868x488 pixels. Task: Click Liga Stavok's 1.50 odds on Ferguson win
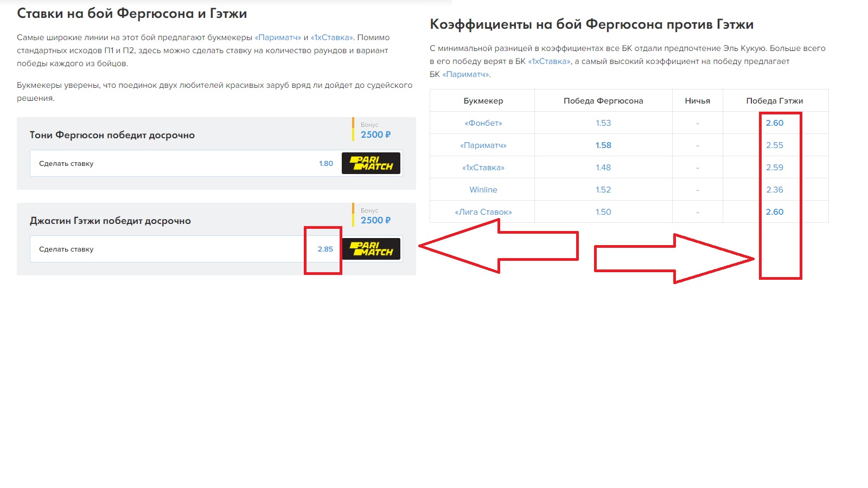point(603,212)
